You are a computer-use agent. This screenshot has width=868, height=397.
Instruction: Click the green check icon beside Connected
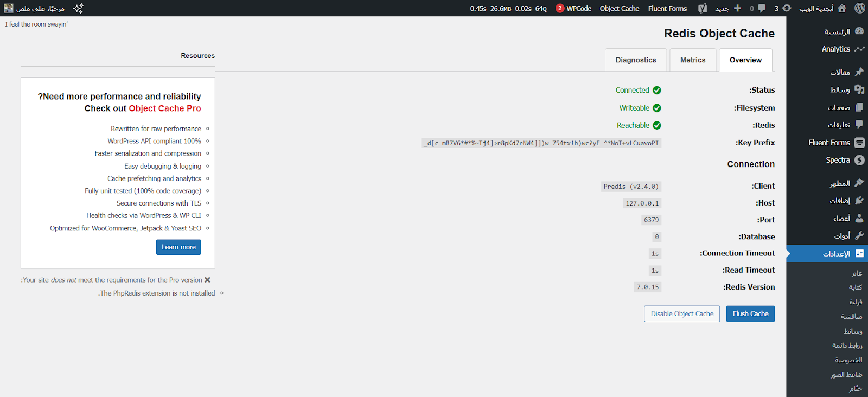[x=657, y=90]
